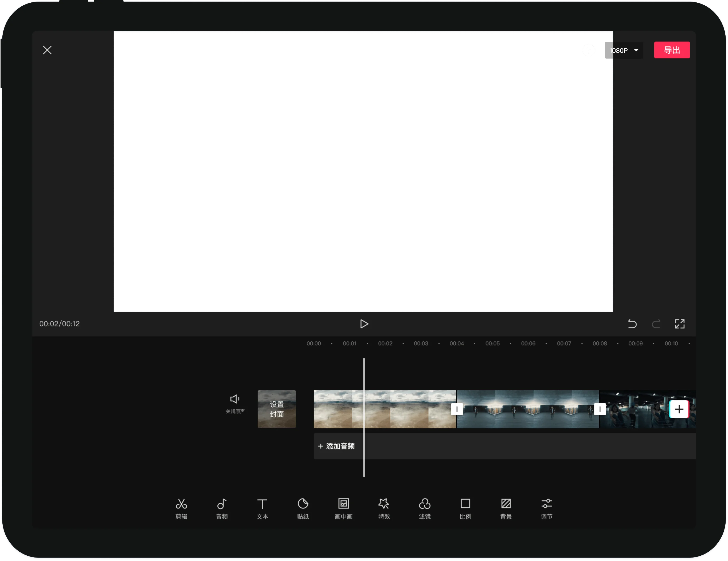Play the video preview
The height and width of the screenshot is (561, 728).
[364, 324]
